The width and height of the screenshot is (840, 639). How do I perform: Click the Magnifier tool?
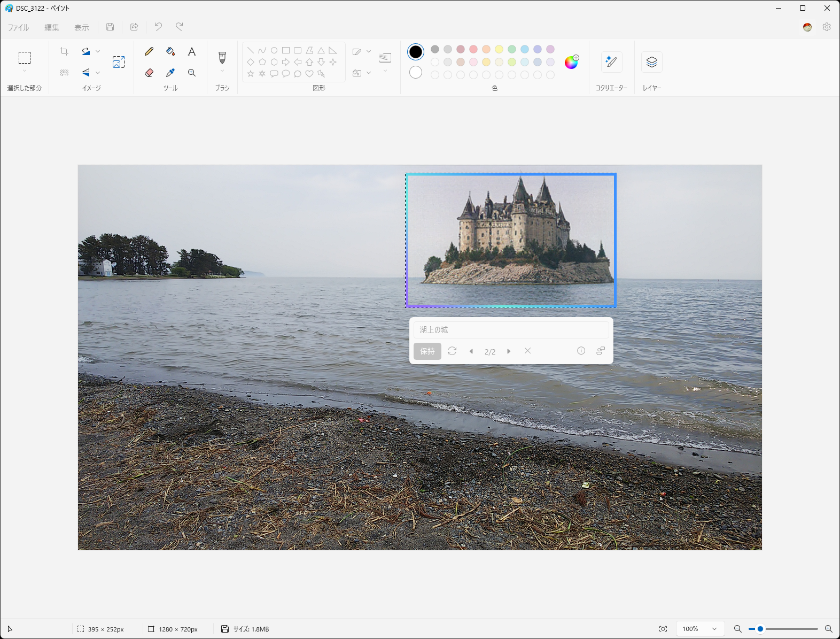click(192, 73)
